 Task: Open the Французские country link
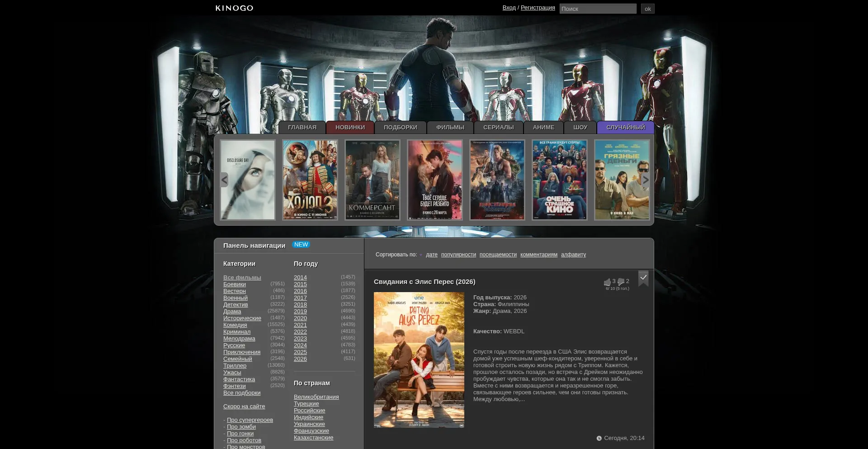(311, 431)
